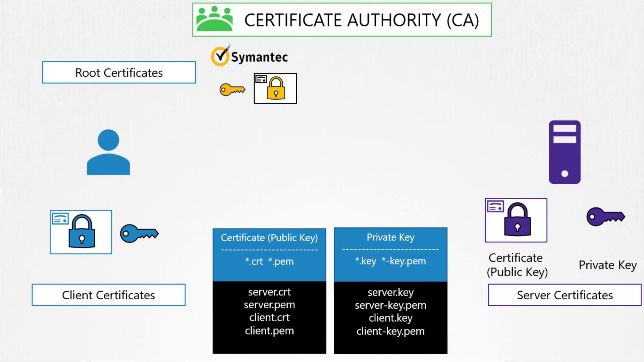The height and width of the screenshot is (362, 644).
Task: Click the client-key.pem file name
Action: click(390, 331)
